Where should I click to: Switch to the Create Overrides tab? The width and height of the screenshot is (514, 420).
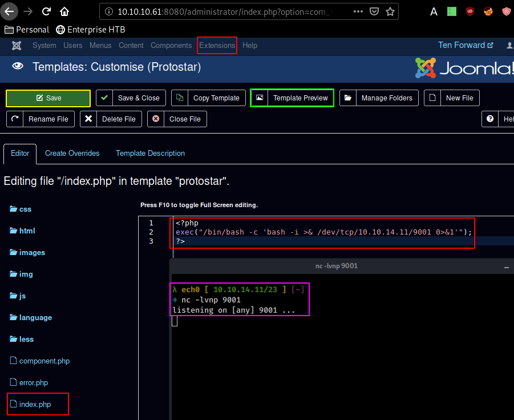72,154
